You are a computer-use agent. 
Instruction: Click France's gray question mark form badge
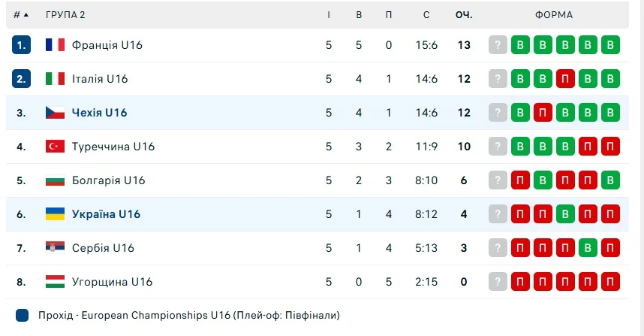(x=498, y=45)
